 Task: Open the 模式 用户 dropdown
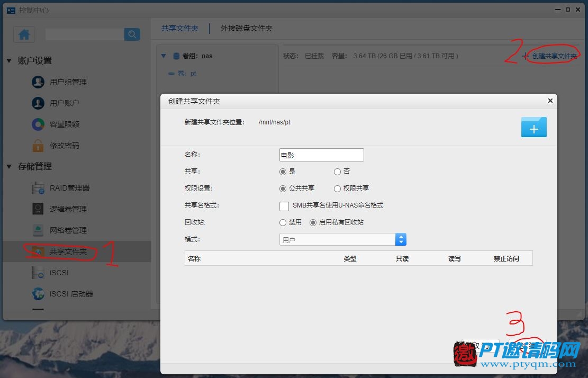343,239
